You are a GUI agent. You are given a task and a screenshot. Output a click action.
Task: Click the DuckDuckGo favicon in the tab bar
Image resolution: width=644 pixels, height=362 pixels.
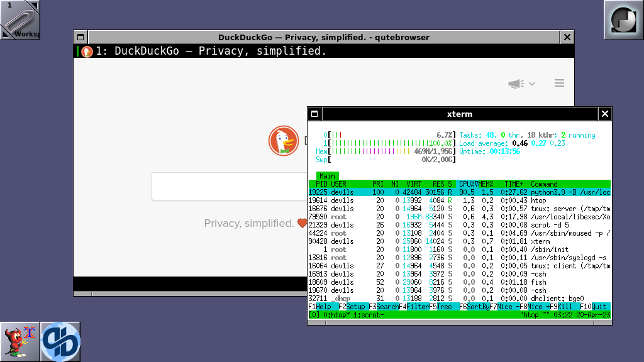tap(87, 52)
